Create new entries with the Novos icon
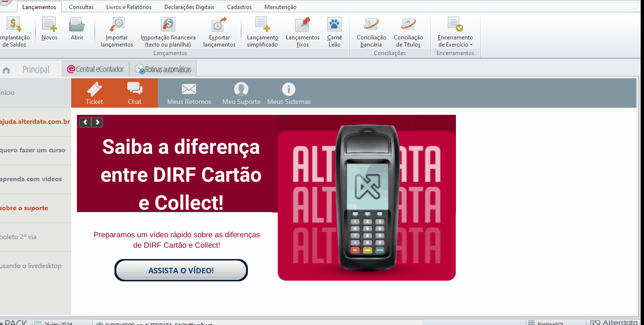Viewport: 644px width, 325px height. pyautogui.click(x=49, y=29)
